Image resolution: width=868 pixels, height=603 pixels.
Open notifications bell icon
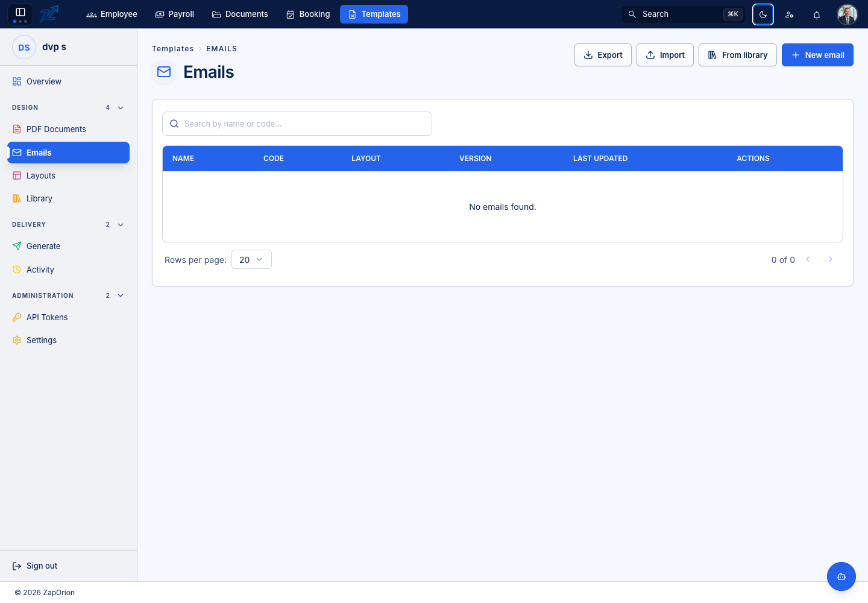(817, 14)
